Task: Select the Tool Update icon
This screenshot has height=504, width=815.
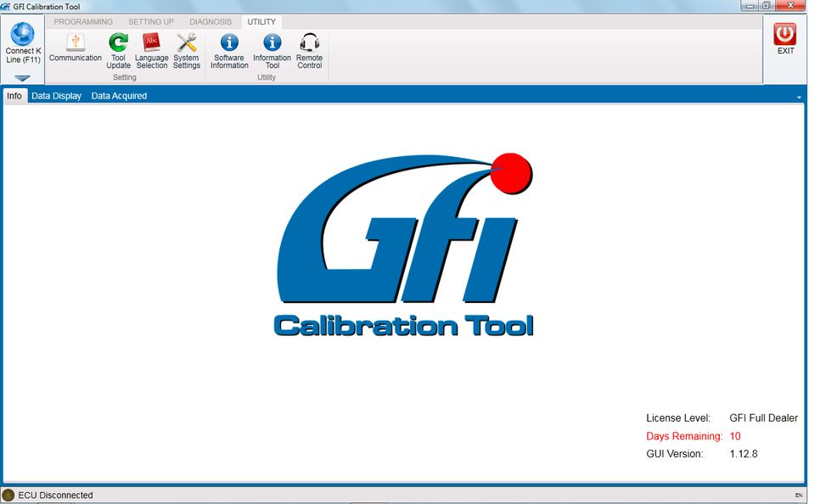Action: tap(118, 48)
